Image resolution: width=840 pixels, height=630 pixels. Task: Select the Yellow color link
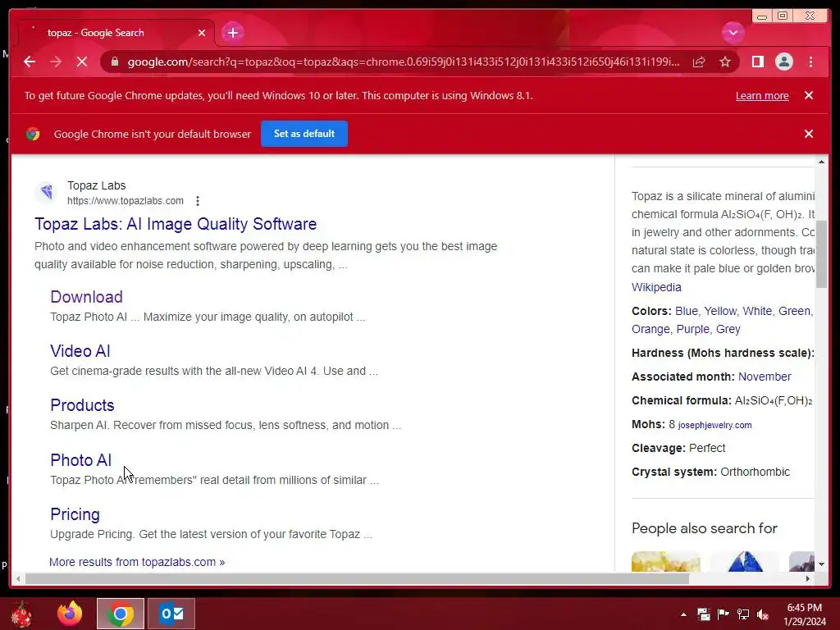(x=720, y=311)
